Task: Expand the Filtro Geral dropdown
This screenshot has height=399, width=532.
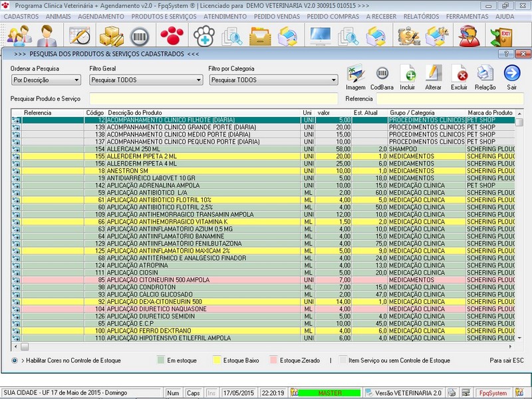Action: coord(146,80)
